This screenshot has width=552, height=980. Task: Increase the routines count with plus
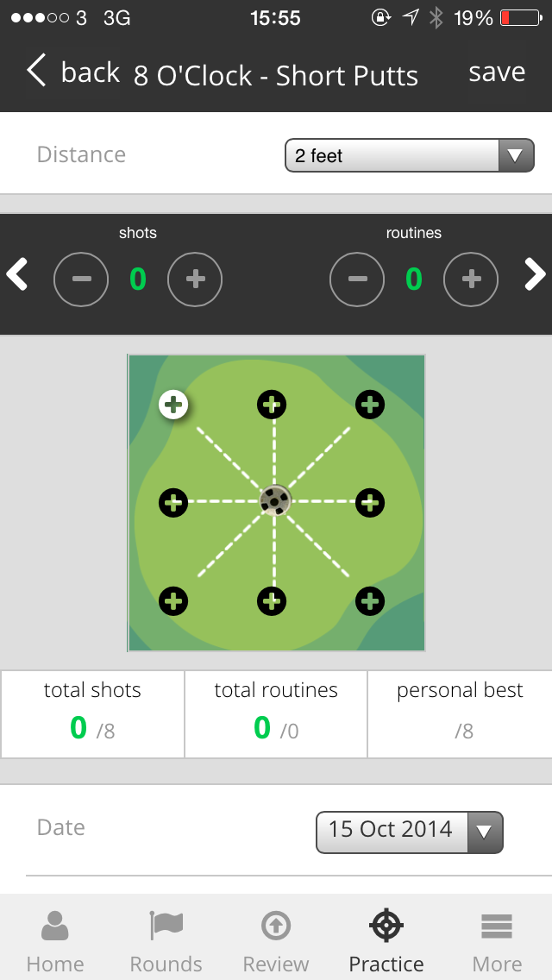[x=471, y=280]
